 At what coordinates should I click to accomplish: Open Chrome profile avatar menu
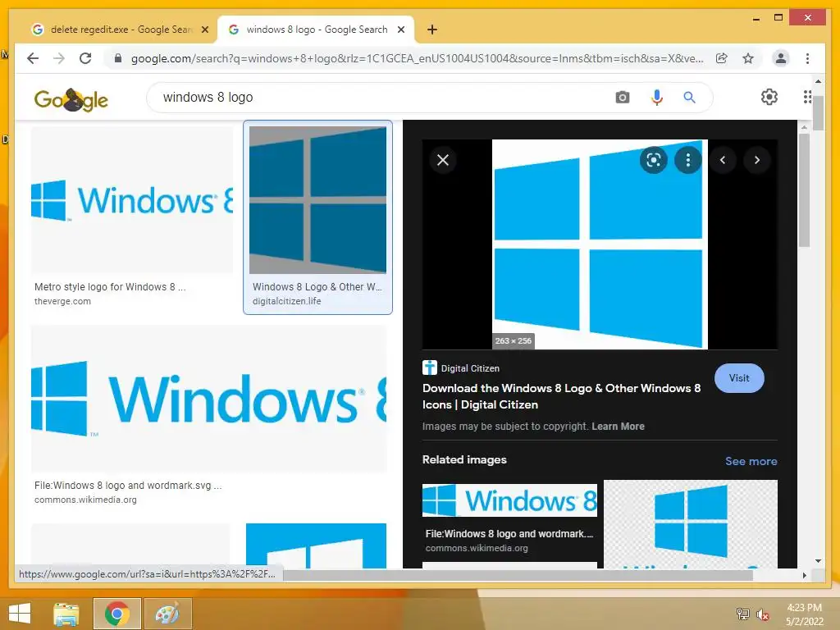tap(781, 58)
